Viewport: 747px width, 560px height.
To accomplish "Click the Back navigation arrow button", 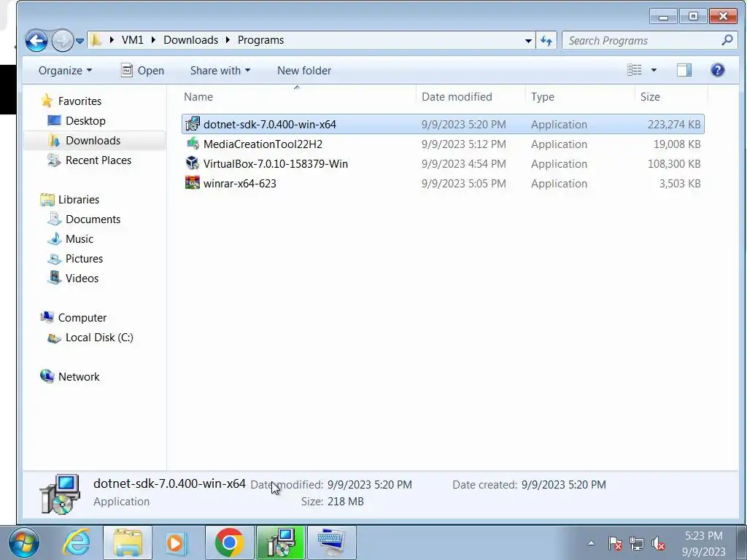I will pyautogui.click(x=36, y=41).
